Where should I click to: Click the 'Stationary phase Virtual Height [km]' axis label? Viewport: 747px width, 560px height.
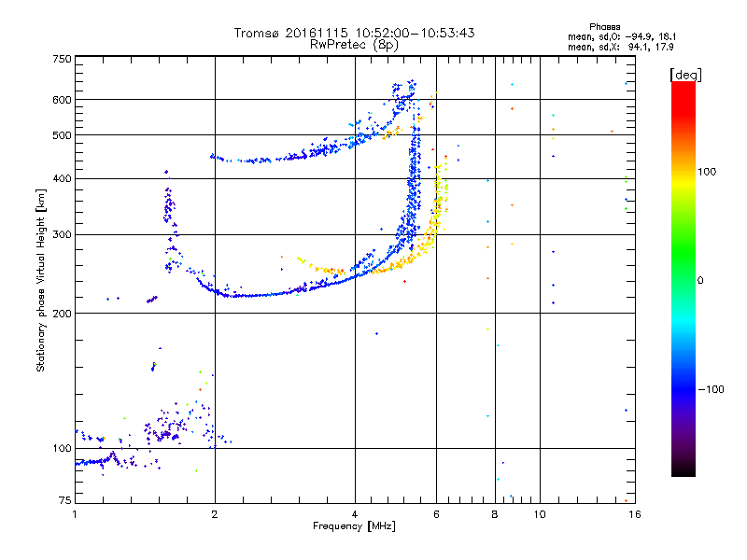[41, 280]
